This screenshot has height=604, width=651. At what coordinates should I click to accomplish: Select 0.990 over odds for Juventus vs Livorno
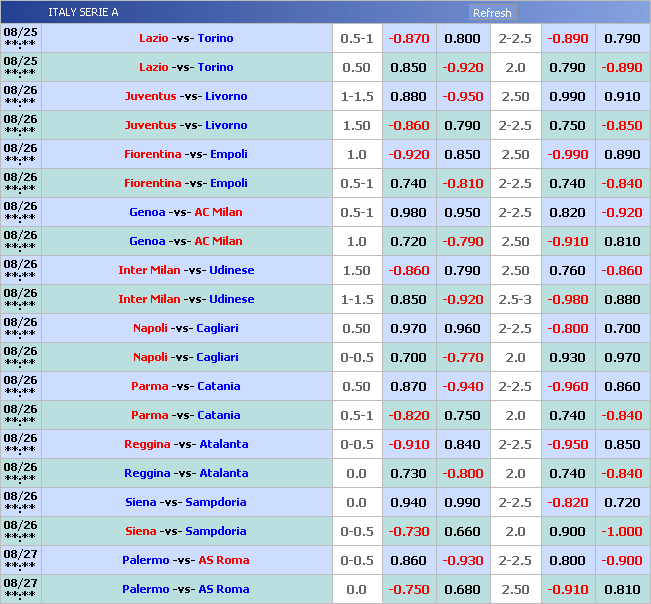tap(568, 96)
